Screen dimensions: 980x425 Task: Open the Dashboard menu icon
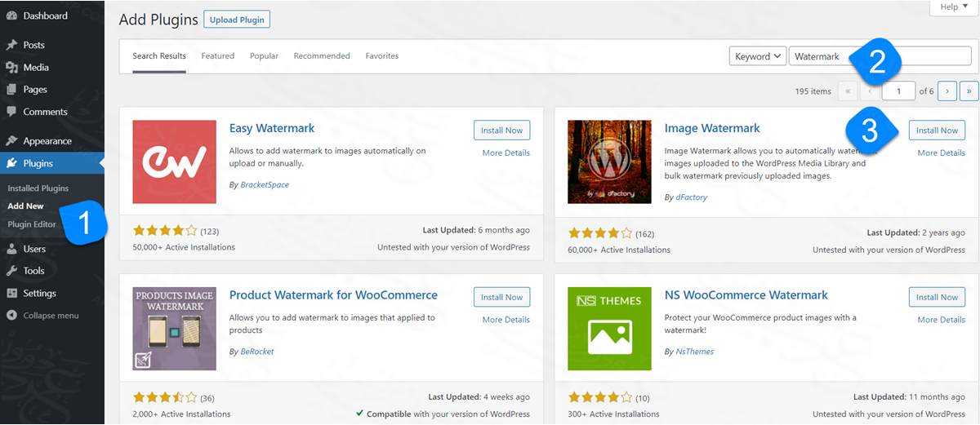[11, 16]
